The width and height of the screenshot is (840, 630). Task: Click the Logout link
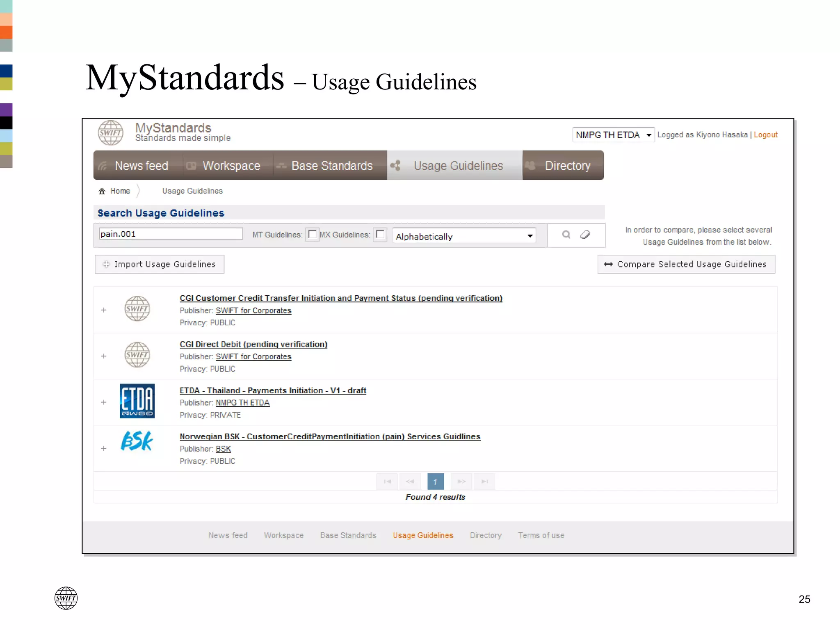[x=765, y=135]
